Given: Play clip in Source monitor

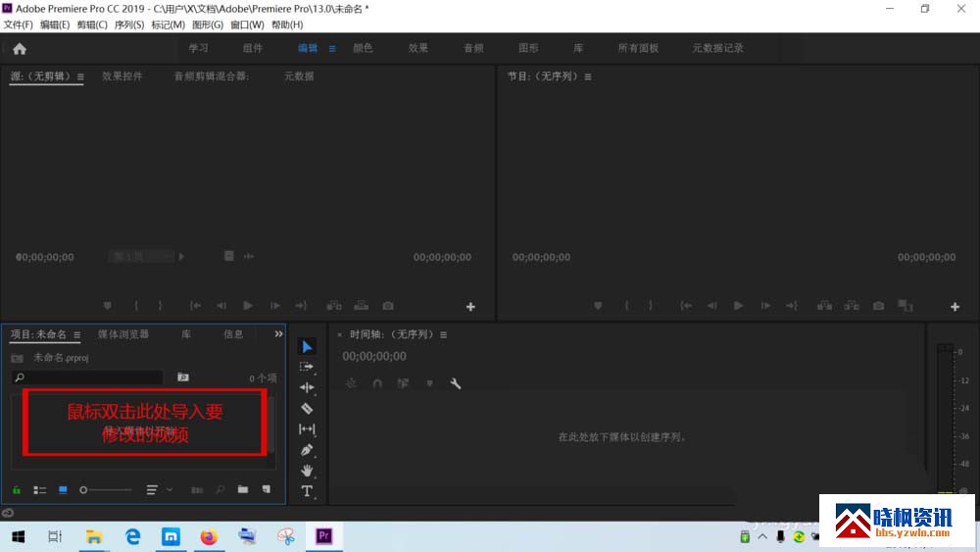Looking at the screenshot, I should (x=248, y=306).
